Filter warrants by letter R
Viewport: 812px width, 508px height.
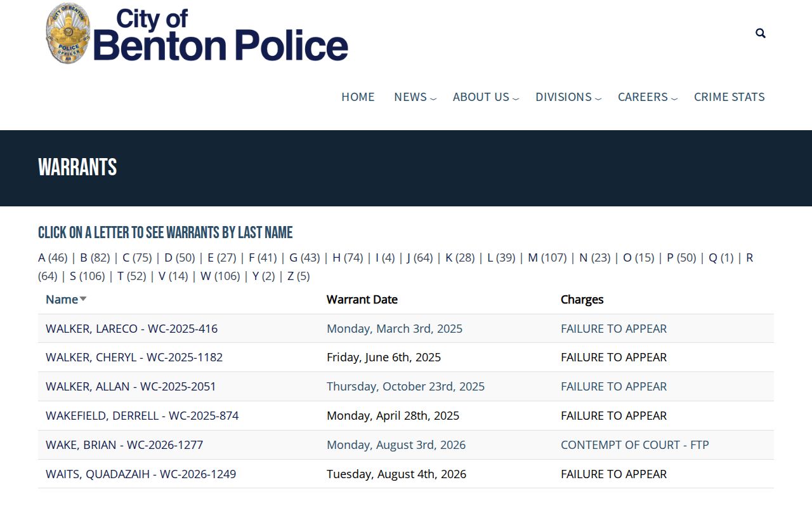point(749,258)
